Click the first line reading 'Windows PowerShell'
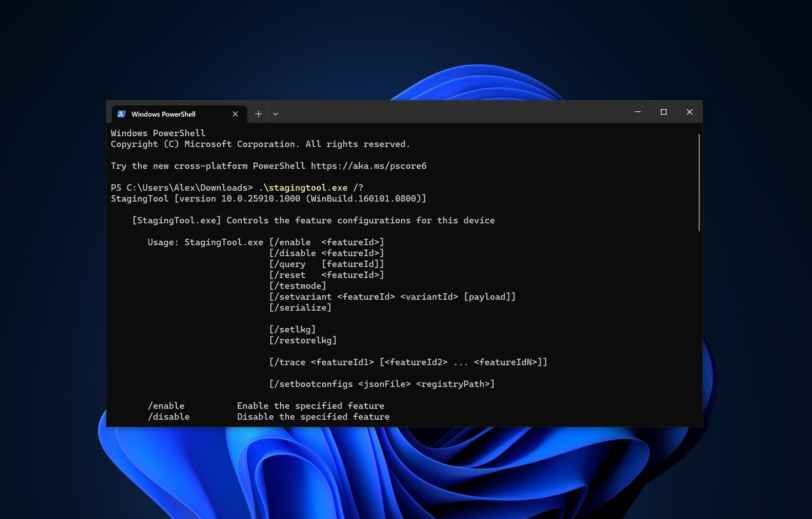 click(158, 133)
